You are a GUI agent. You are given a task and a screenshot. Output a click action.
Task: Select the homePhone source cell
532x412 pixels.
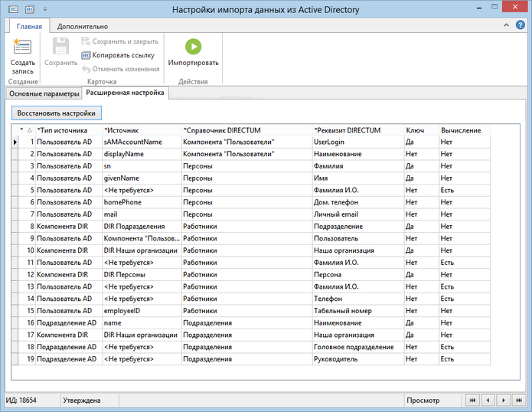[x=142, y=202]
